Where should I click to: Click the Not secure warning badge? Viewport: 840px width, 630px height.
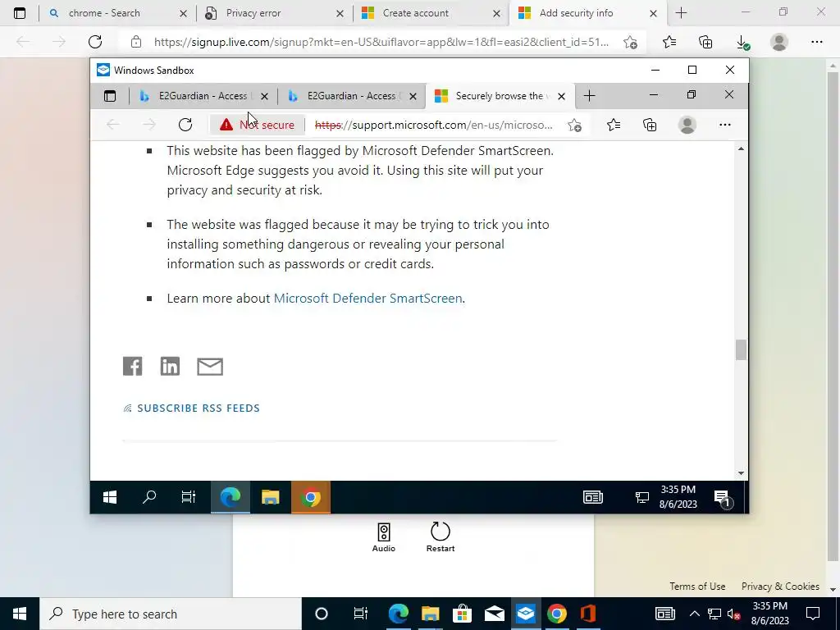[x=257, y=125]
